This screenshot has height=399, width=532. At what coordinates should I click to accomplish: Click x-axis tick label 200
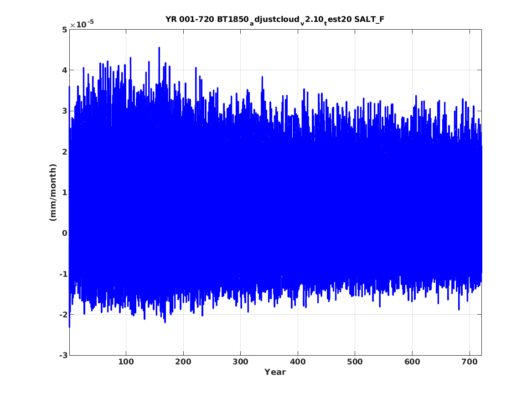[x=183, y=362]
